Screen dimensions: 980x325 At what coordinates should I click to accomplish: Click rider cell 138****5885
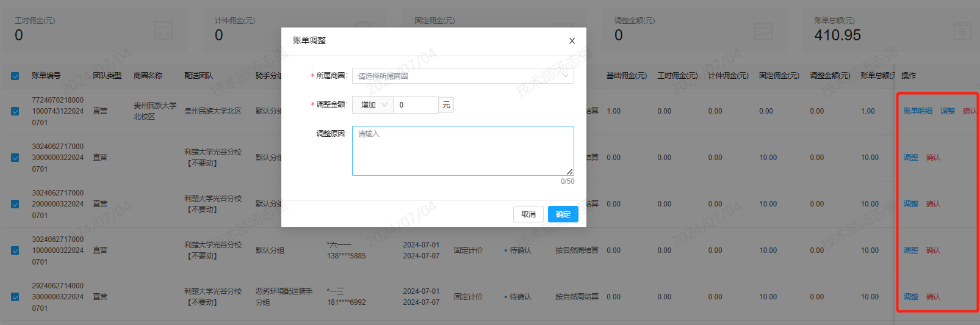point(347,250)
